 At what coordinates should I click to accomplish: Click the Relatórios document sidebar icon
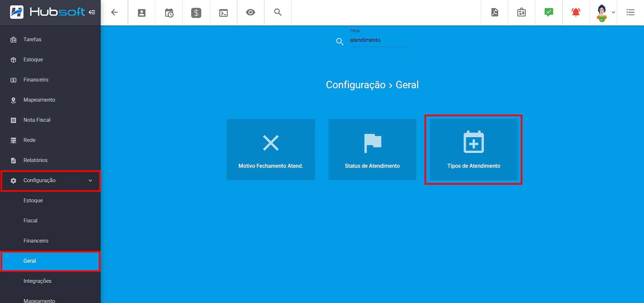pyautogui.click(x=13, y=160)
